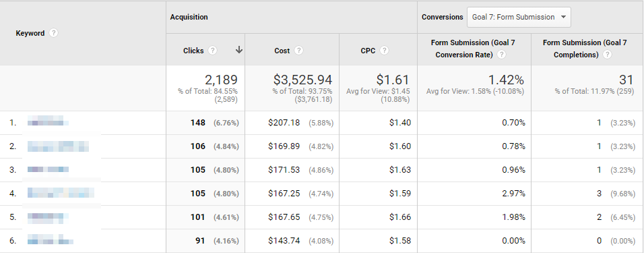This screenshot has height=253, width=644.
Task: Click the $1.60 CPC cell
Action: point(379,146)
